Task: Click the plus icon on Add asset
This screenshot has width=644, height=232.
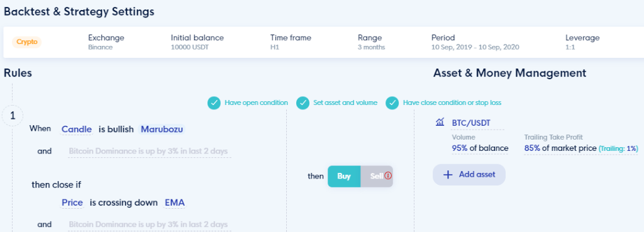Action: (448, 175)
